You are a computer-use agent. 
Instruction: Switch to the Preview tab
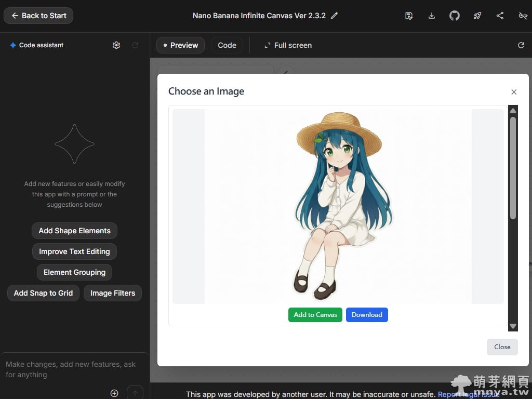click(180, 45)
